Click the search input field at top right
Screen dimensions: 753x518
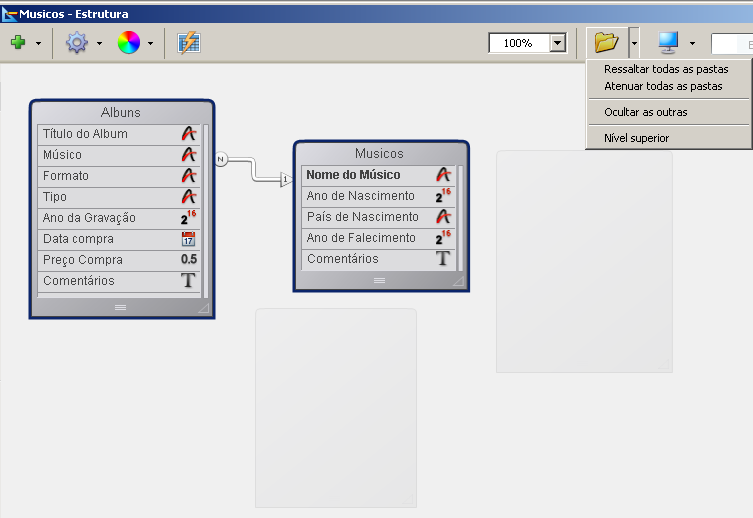[x=732, y=43]
